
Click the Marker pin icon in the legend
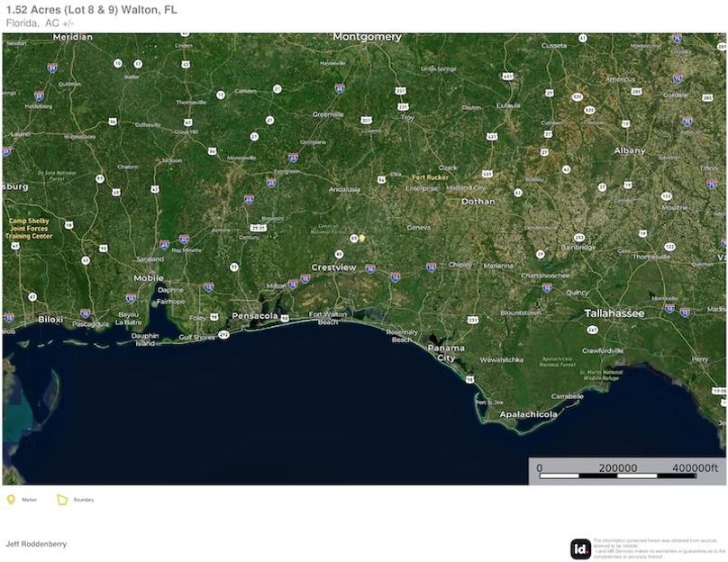[11, 498]
